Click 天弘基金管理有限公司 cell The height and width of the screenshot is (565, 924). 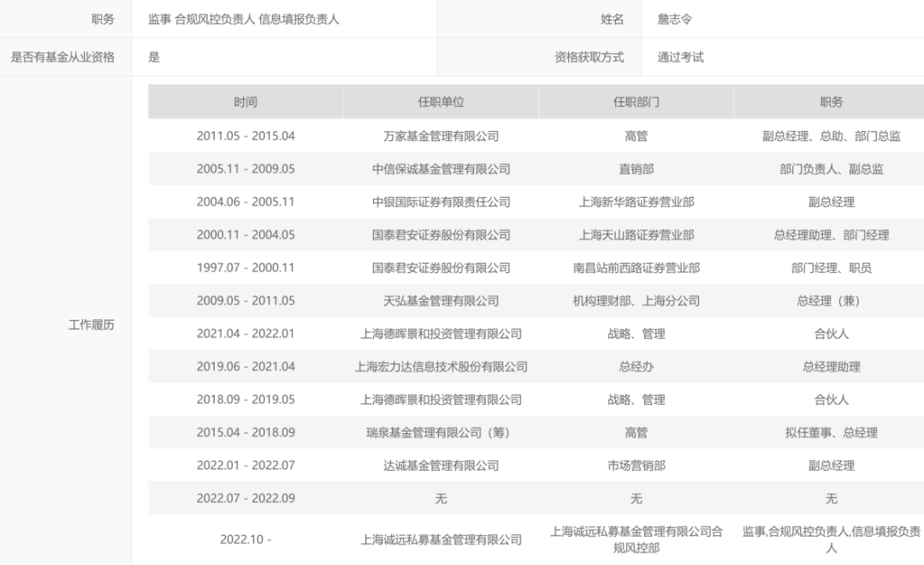441,300
